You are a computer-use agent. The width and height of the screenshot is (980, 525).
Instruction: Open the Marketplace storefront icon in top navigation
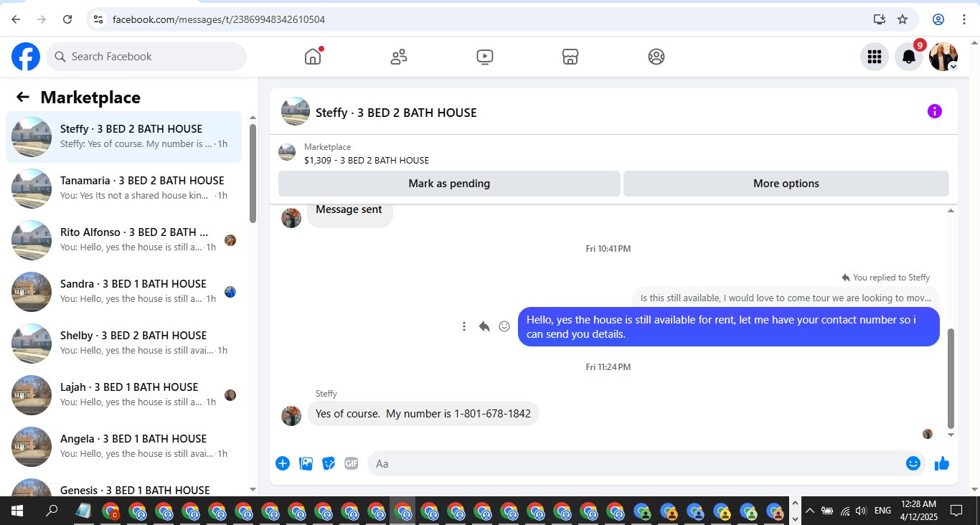570,57
